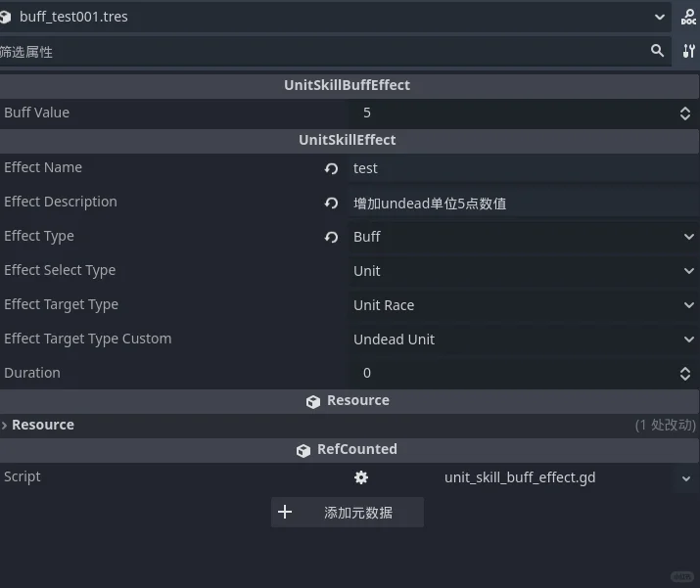This screenshot has width=700, height=588.
Task: Click the buff_test001.tres file name
Action: click(73, 17)
